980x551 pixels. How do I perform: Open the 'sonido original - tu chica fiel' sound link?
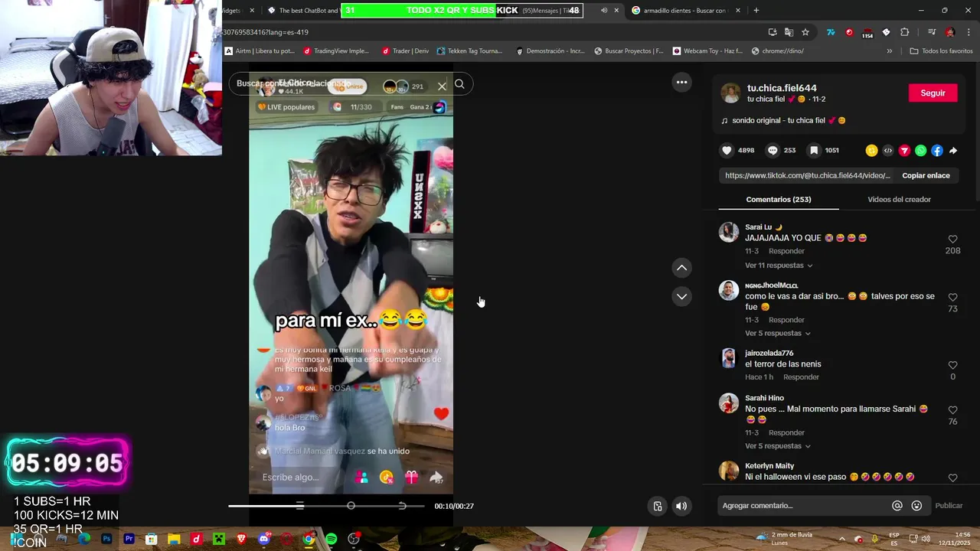coord(782,121)
